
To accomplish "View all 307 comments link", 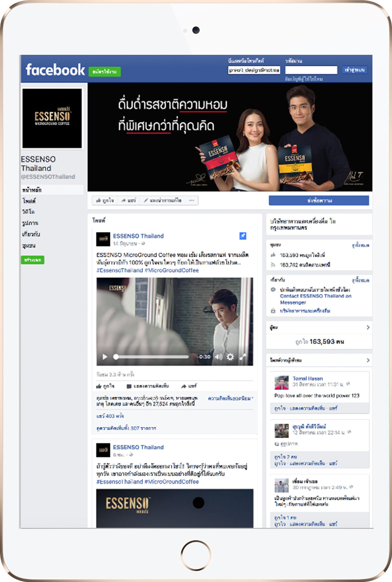I will tap(126, 428).
